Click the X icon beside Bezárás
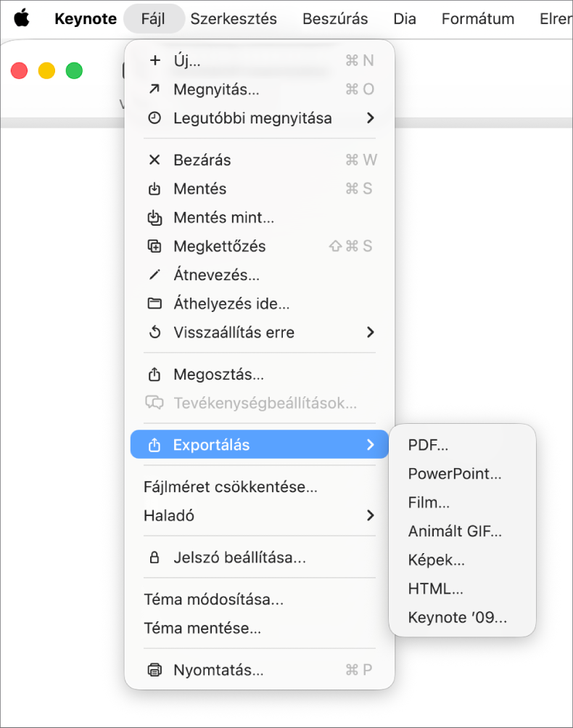573x728 pixels. coord(154,160)
